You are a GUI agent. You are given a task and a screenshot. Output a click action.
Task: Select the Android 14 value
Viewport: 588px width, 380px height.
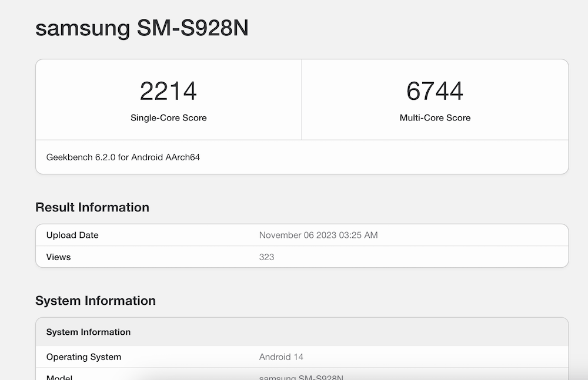coord(281,357)
